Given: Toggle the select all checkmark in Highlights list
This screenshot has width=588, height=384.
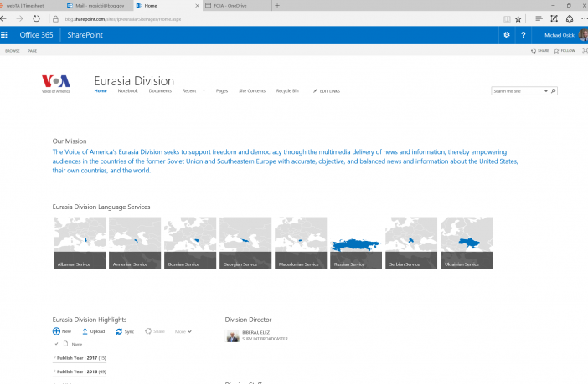Looking at the screenshot, I should (x=56, y=344).
